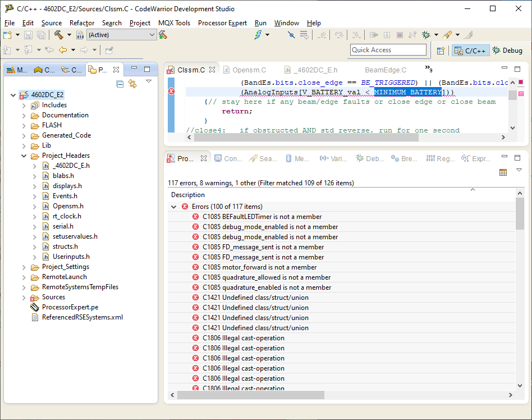Click the Flash programmer lightning icon
The image size is (532, 420).
pos(258,35)
